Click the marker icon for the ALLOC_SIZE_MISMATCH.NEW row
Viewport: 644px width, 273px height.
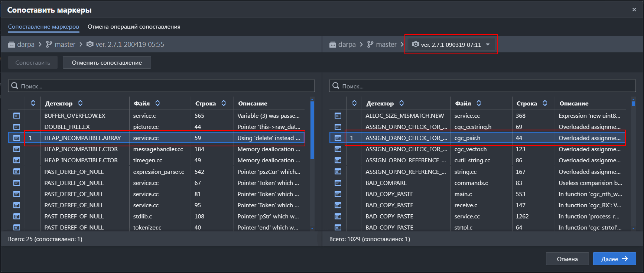338,116
